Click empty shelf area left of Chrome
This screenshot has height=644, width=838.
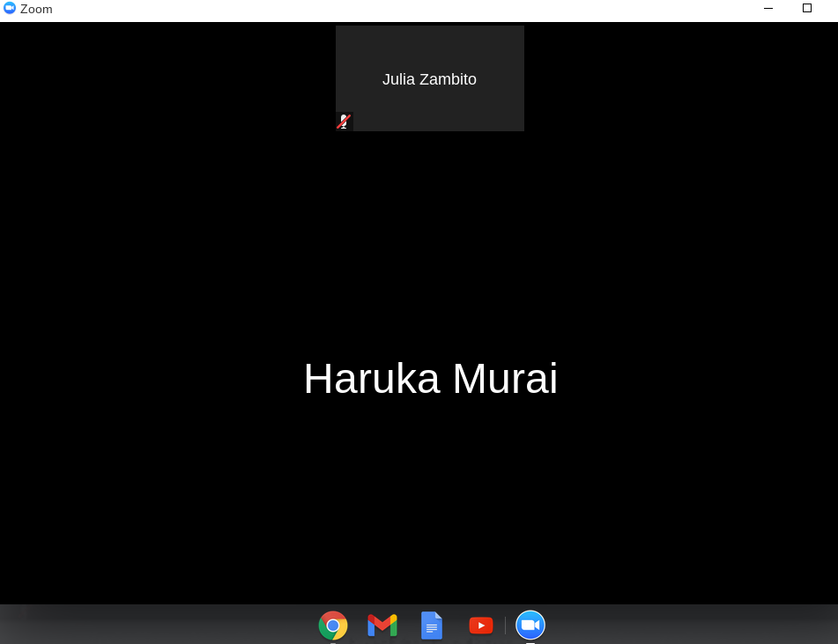click(159, 625)
